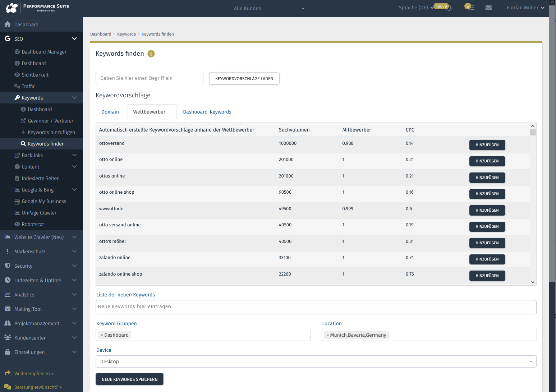This screenshot has width=556, height=392.
Task: Expand the Backlinks submenu
Action: point(74,155)
